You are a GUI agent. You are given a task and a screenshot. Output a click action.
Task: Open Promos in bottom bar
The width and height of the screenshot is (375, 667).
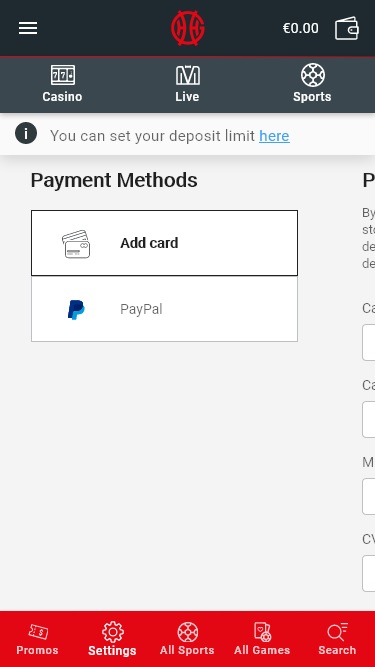click(x=37, y=639)
